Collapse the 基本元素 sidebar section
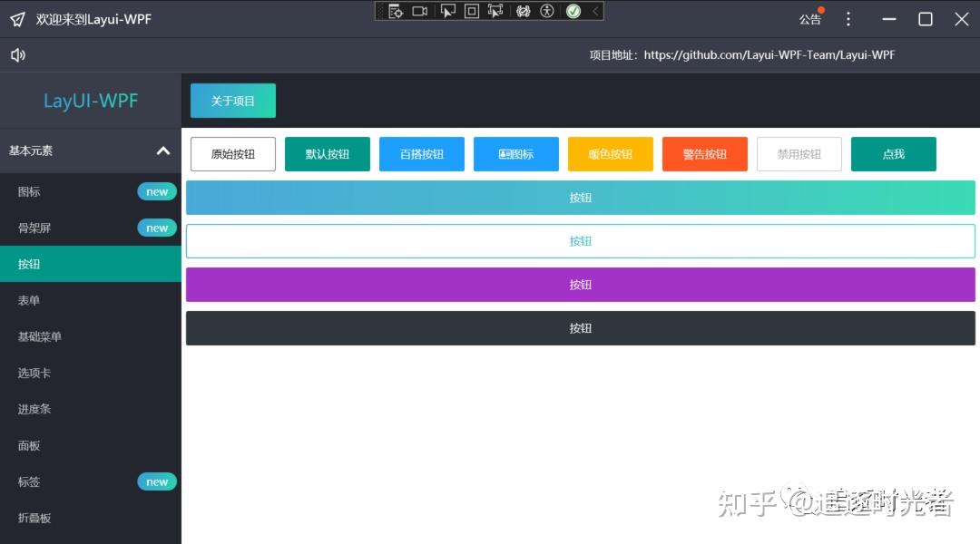Image resolution: width=980 pixels, height=544 pixels. pos(162,151)
